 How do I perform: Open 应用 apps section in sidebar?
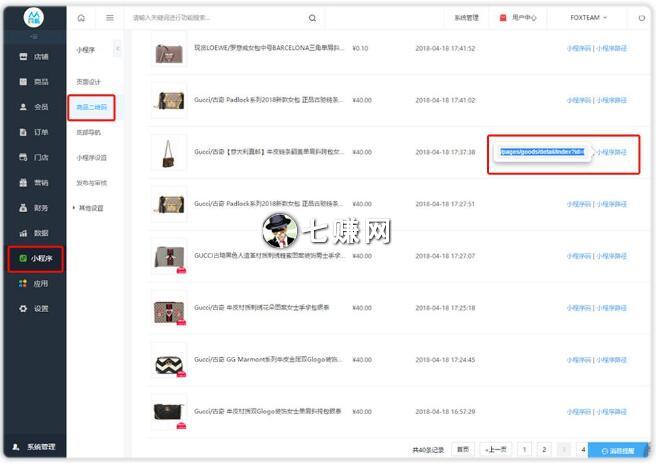click(34, 283)
